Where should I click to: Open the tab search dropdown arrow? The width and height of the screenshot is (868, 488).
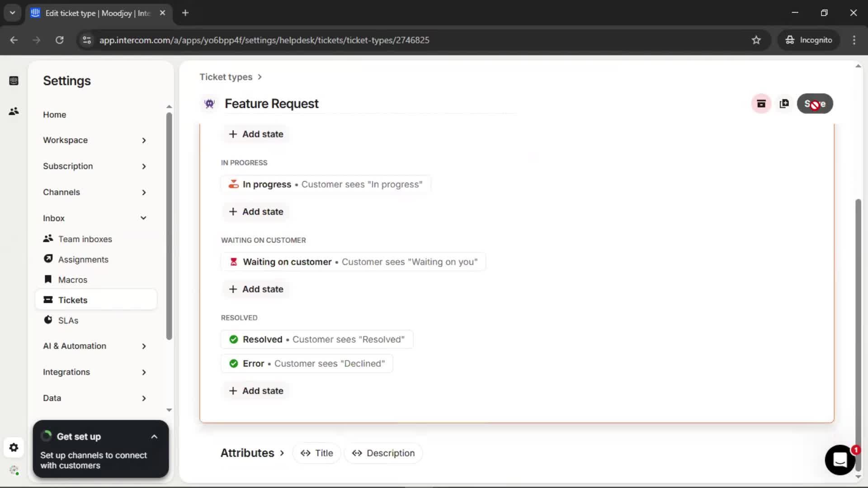tap(12, 13)
